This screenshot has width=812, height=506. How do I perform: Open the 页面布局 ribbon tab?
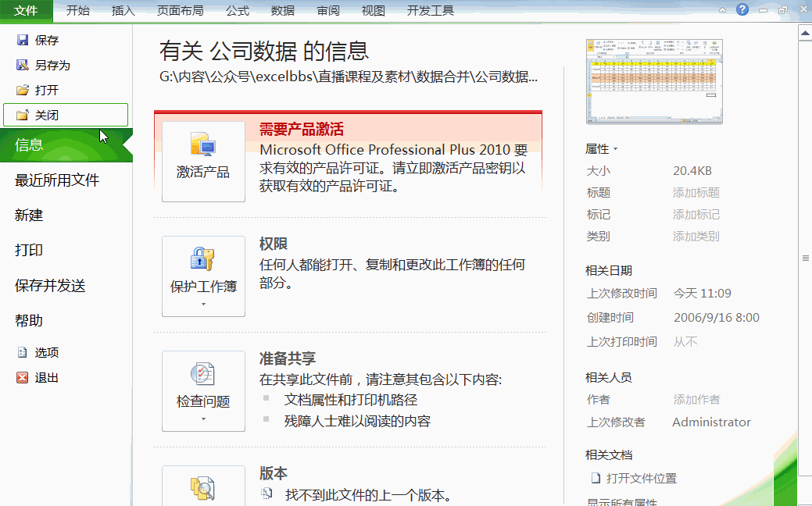[x=181, y=10]
